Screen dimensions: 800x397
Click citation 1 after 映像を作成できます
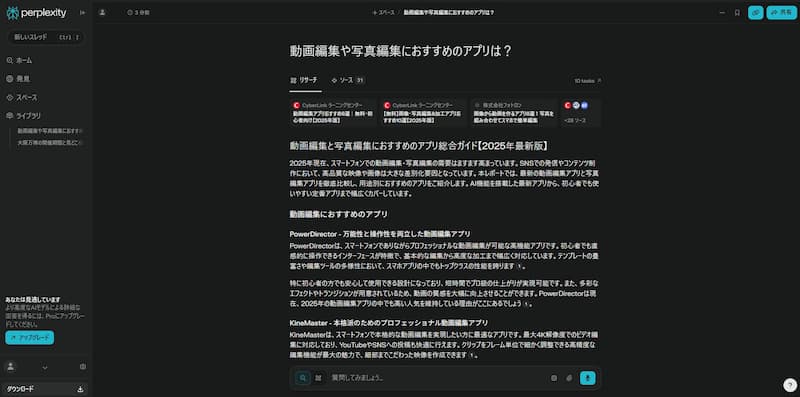[472, 355]
